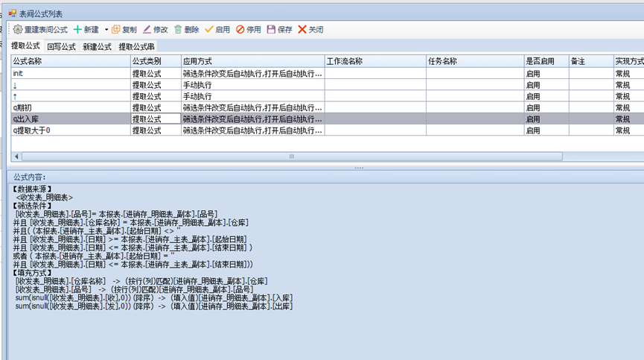The image size is (644, 360).
Task: Click the green plus 新建 icon
Action: [x=77, y=30]
